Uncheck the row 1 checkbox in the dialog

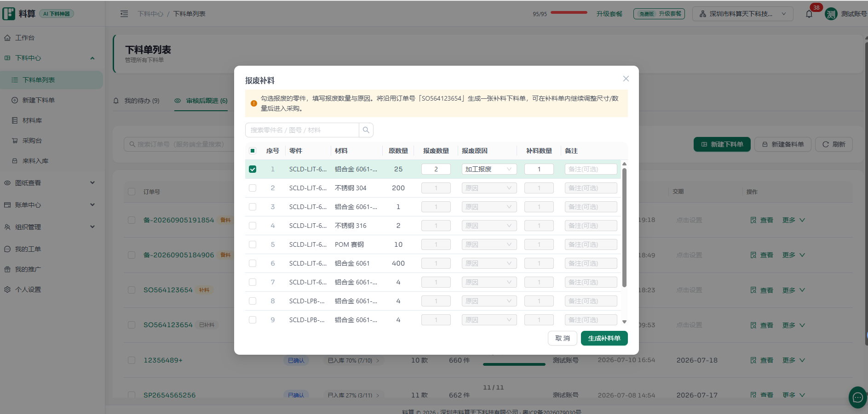click(253, 169)
